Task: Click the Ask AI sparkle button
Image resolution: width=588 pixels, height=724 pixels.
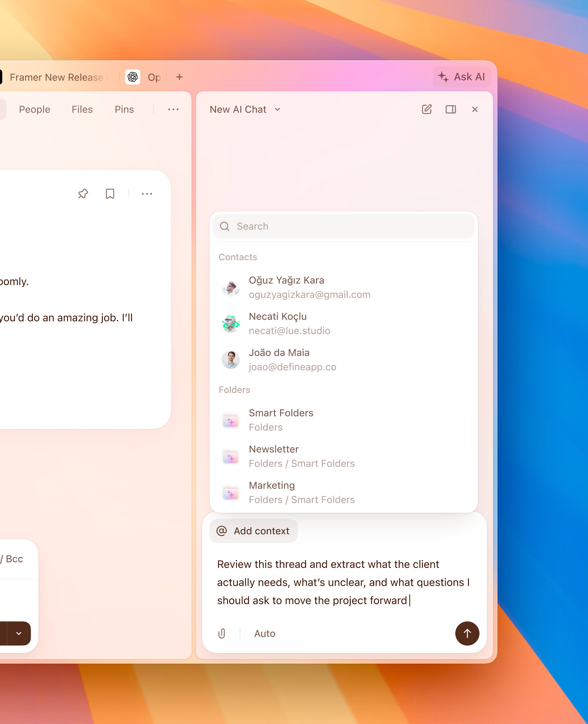Action: pos(461,77)
